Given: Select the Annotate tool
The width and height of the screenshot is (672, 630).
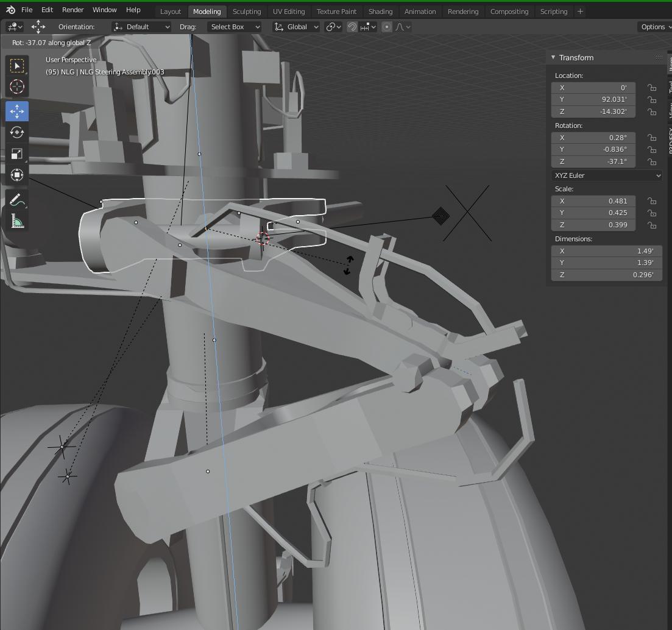Looking at the screenshot, I should point(17,200).
